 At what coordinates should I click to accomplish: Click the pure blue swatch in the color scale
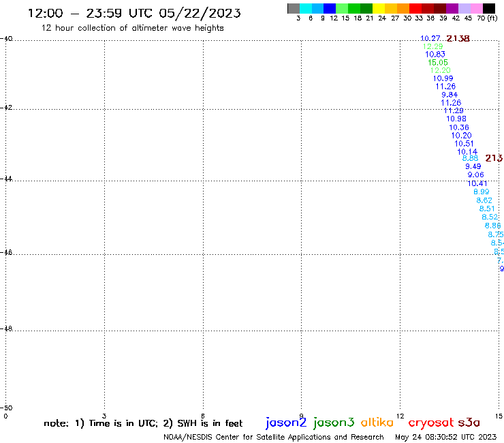point(330,8)
